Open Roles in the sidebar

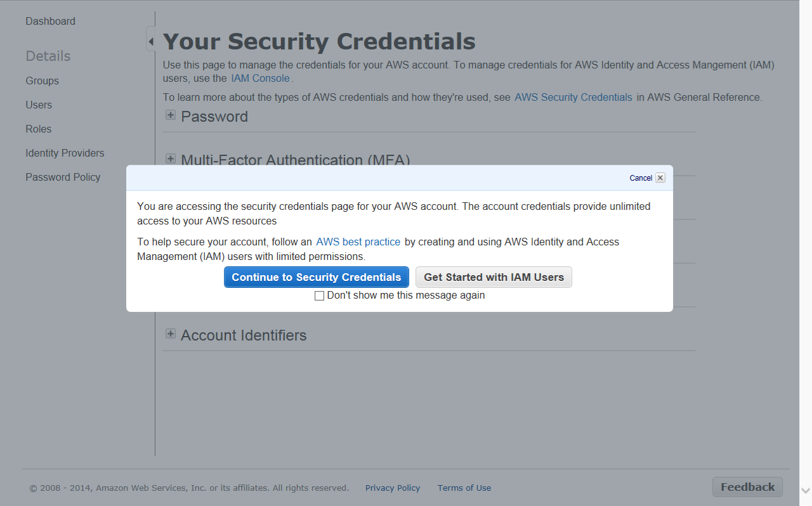(38, 129)
